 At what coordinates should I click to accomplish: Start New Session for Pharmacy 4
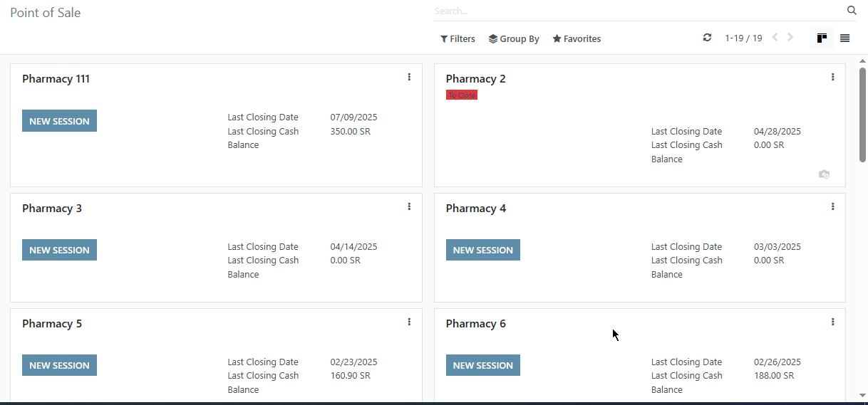[x=483, y=250]
